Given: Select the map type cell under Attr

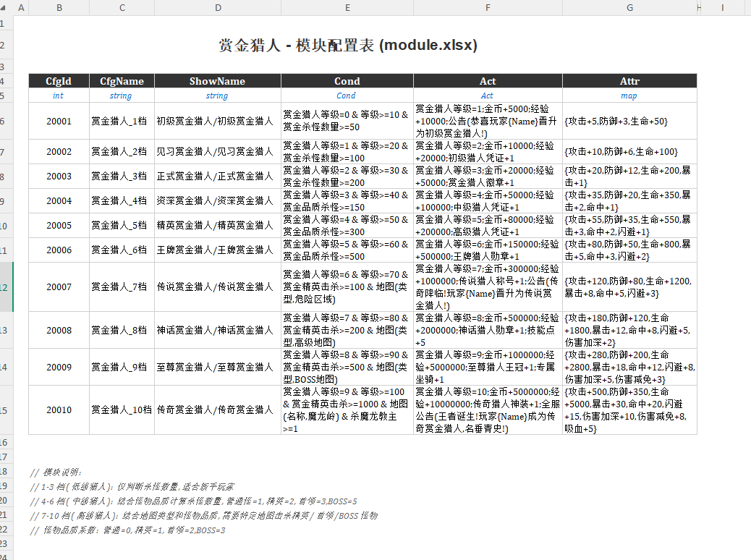Looking at the screenshot, I should tap(629, 95).
